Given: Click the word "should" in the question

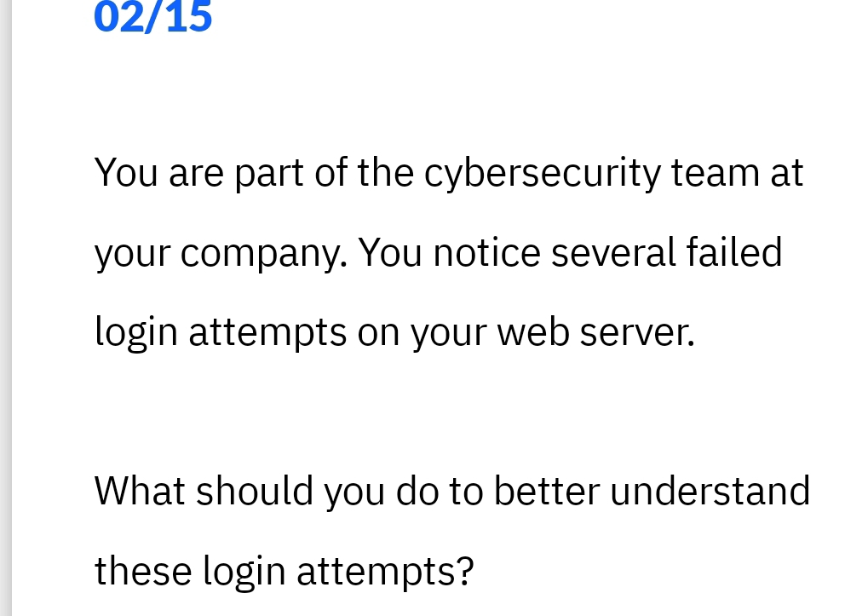Looking at the screenshot, I should pos(255,492).
